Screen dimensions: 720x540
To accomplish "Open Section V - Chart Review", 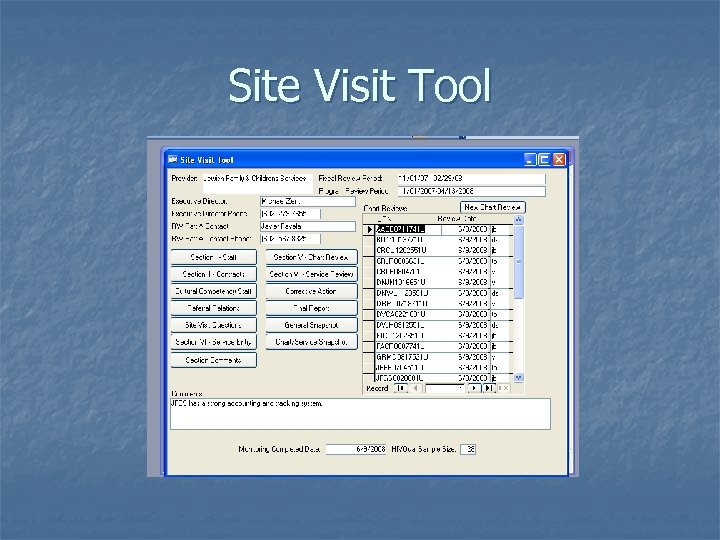I will 311,257.
